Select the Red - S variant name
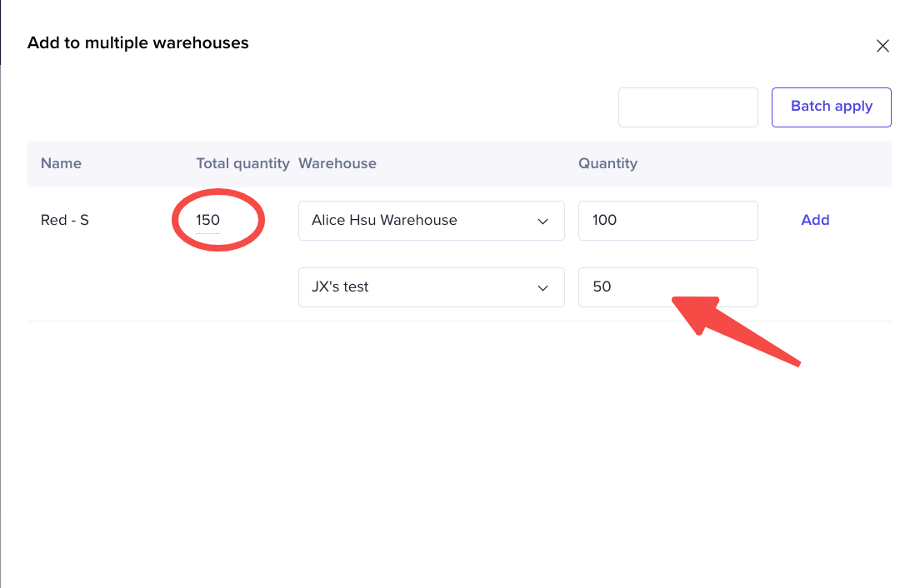915x588 pixels. coord(65,221)
